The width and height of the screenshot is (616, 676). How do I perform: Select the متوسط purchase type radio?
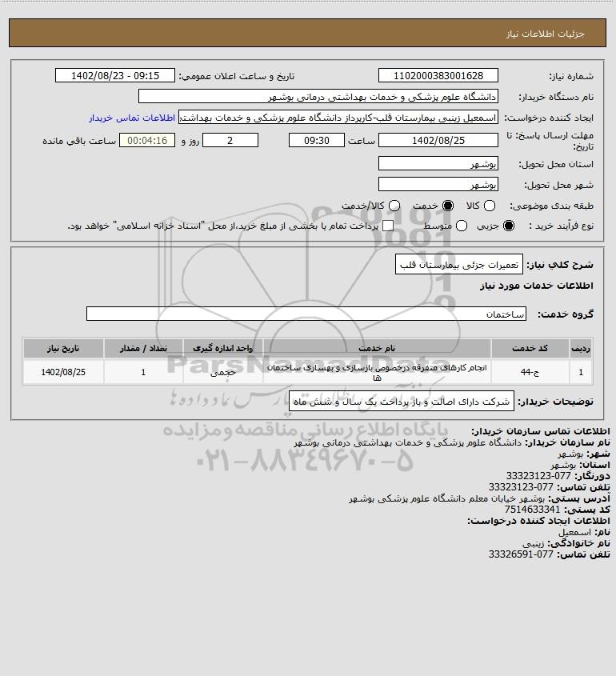[462, 226]
